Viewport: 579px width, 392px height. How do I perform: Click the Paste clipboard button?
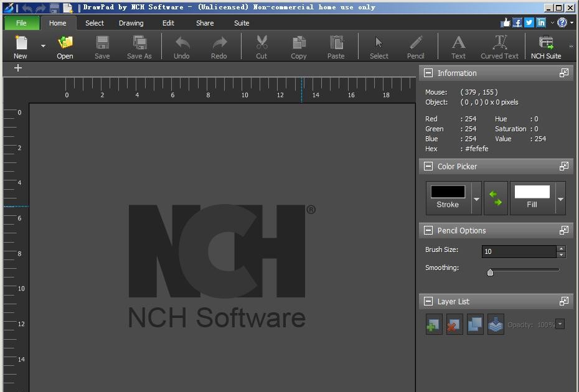point(336,47)
